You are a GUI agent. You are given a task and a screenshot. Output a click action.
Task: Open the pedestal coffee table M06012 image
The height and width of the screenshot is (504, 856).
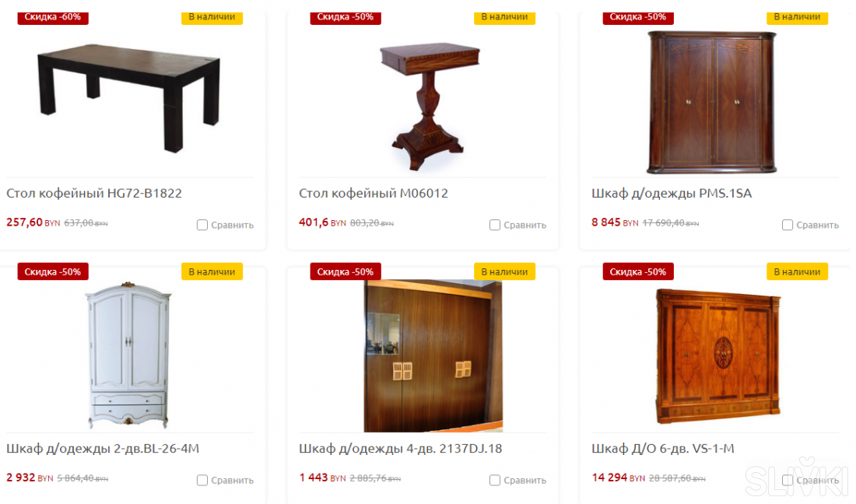pyautogui.click(x=430, y=107)
